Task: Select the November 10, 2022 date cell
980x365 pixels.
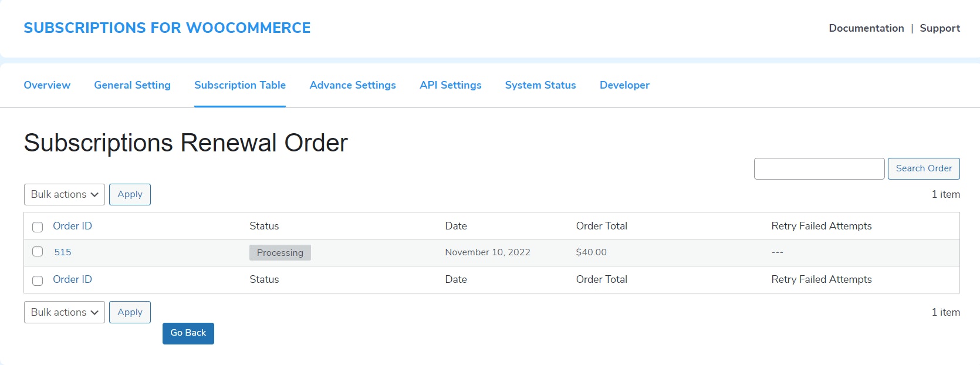Action: point(488,252)
